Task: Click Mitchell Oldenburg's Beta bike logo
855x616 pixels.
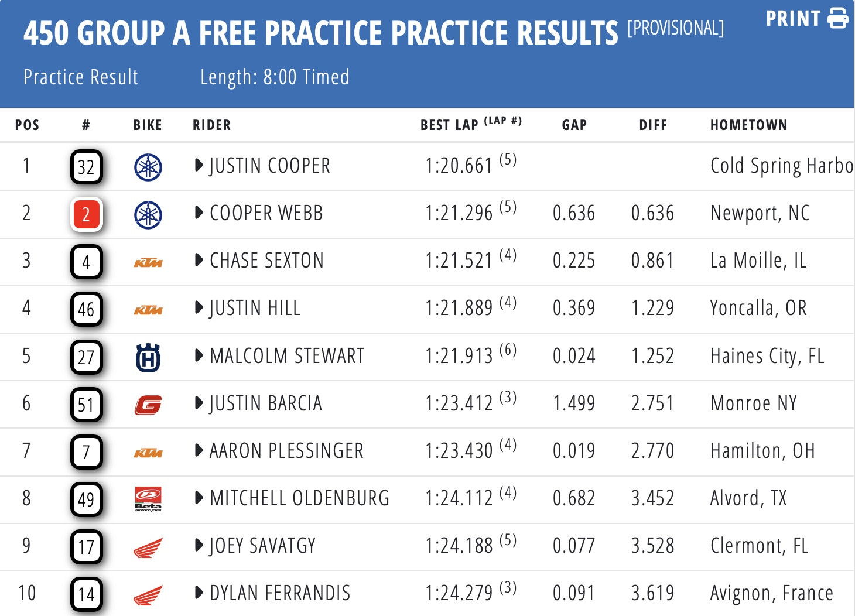Action: click(x=148, y=499)
